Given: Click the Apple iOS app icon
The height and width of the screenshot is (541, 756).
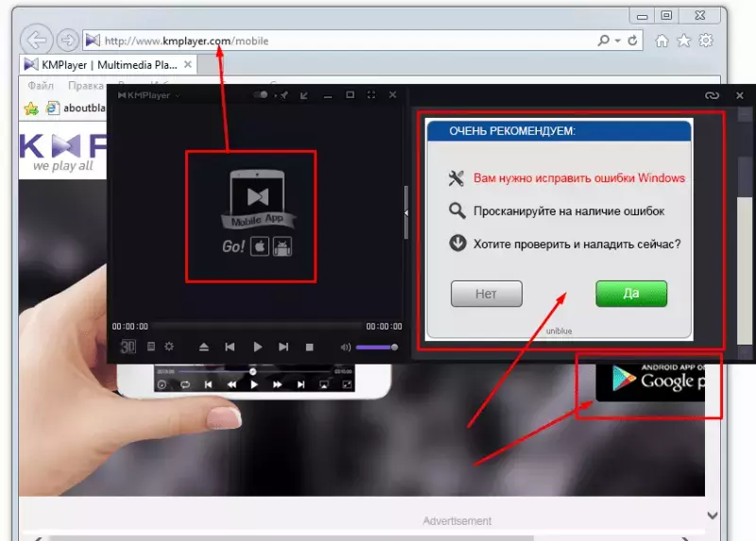Looking at the screenshot, I should coord(259,246).
